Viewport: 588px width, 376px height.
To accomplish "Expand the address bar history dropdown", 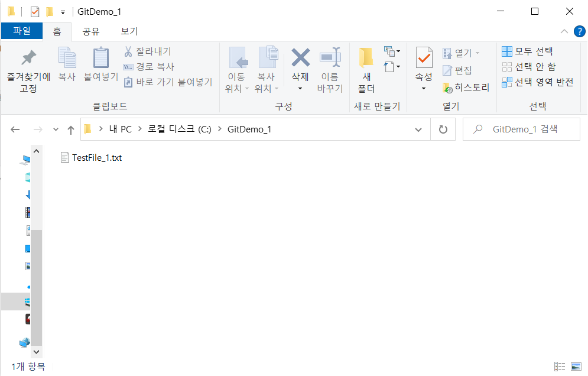I will click(418, 129).
